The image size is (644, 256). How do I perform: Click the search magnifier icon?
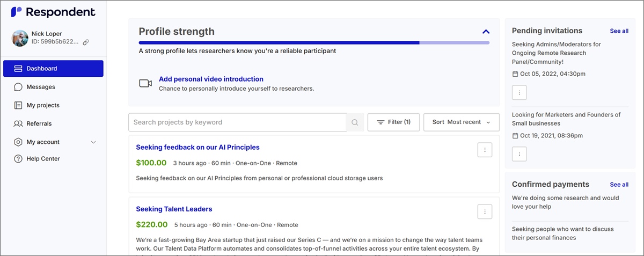point(355,122)
